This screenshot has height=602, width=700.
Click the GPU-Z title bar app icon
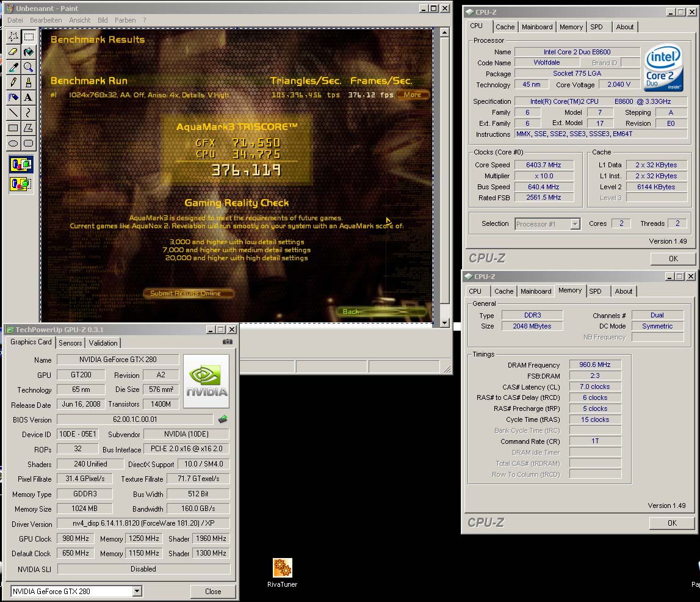click(10, 330)
